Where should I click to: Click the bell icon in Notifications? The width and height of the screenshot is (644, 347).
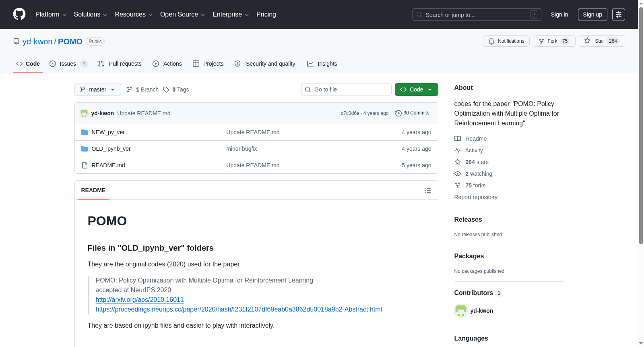click(x=491, y=41)
